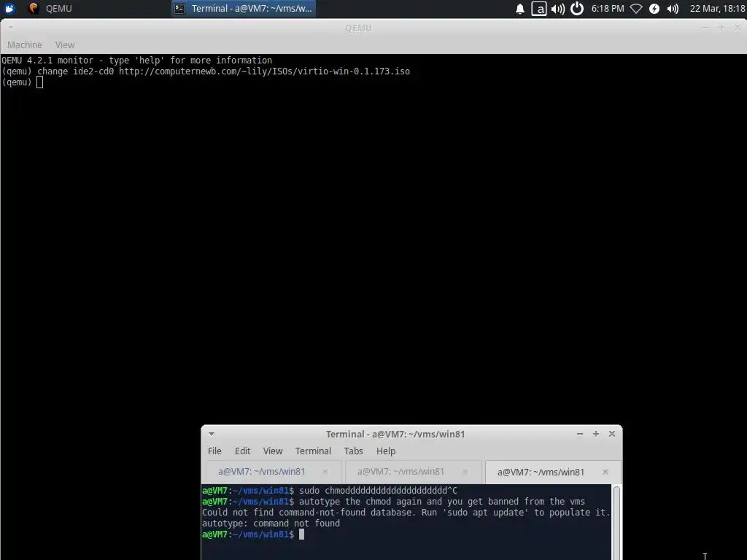
Task: Open the notification bell icon
Action: [519, 9]
